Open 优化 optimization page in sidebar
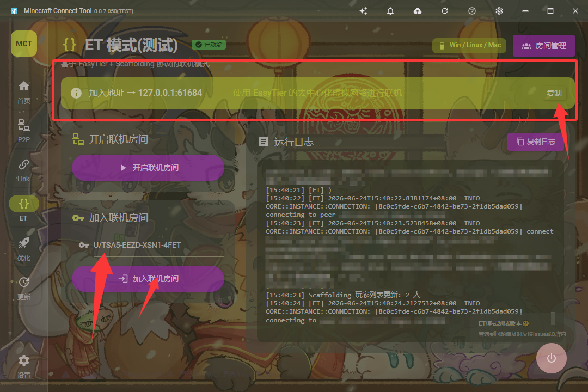 tap(23, 249)
